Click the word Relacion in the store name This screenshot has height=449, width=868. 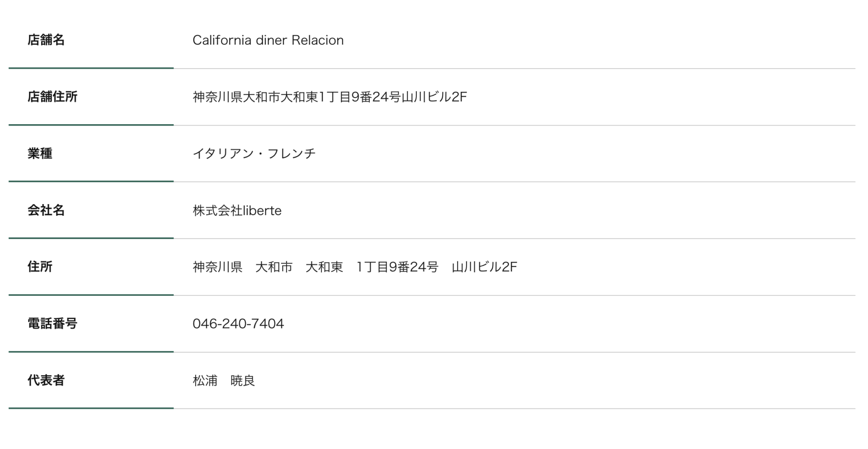click(x=317, y=40)
